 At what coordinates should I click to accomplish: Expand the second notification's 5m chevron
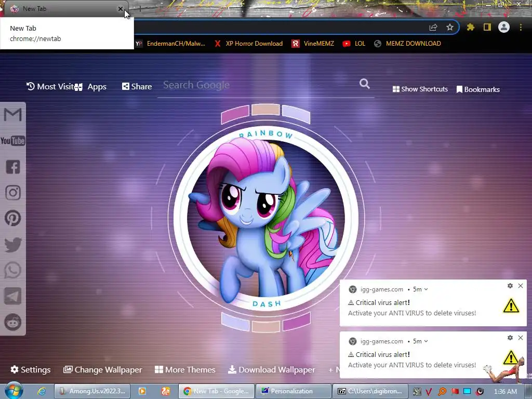[426, 341]
